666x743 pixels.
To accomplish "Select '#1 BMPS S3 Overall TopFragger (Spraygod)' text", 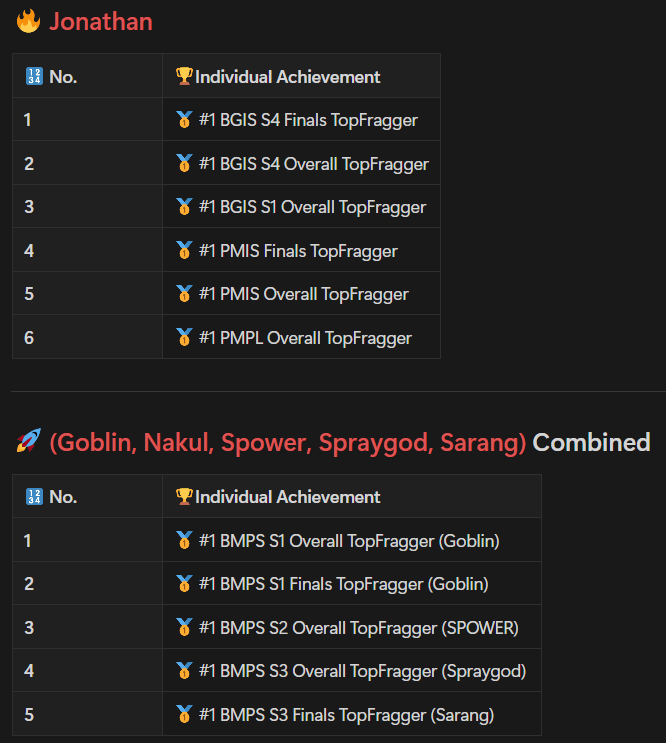I will point(362,671).
